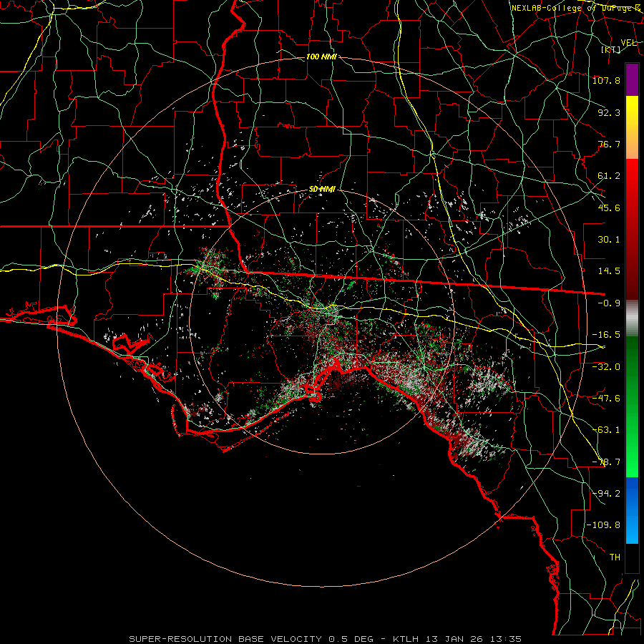The height and width of the screenshot is (644, 644).
Task: Click the -109.8 scale value
Action: (603, 525)
